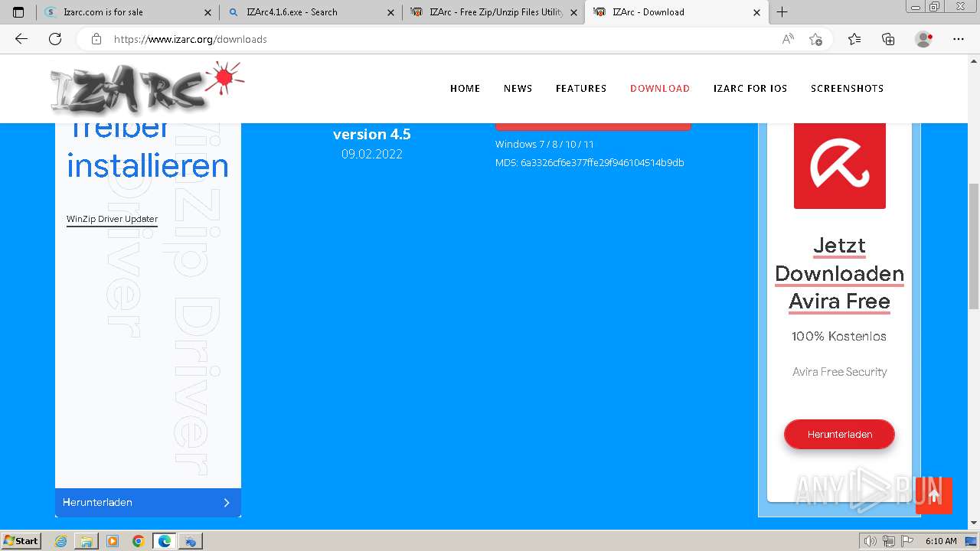Click the 09.02.2022 date text
Image resolution: width=980 pixels, height=551 pixels.
point(372,154)
